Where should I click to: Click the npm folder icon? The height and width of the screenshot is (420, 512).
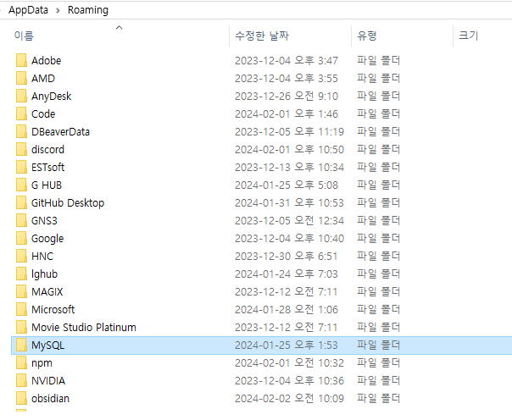pyautogui.click(x=21, y=362)
